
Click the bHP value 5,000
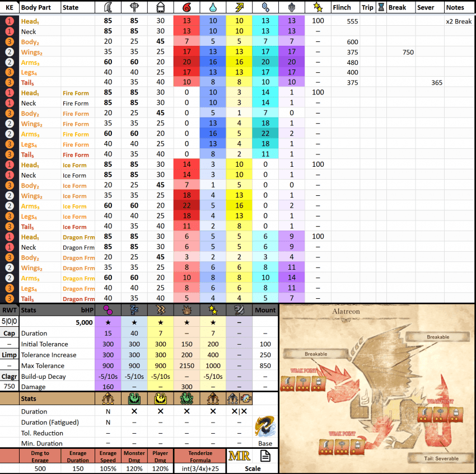coord(84,322)
